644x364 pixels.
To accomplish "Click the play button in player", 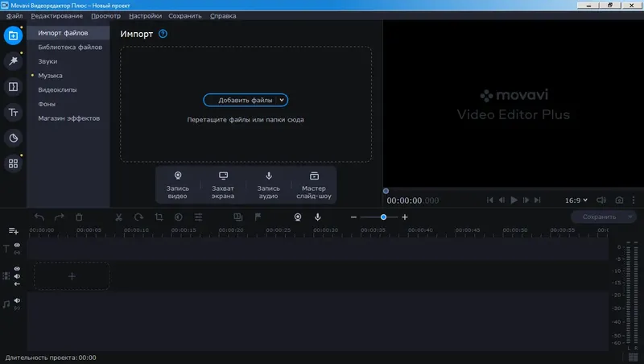I will pos(514,200).
